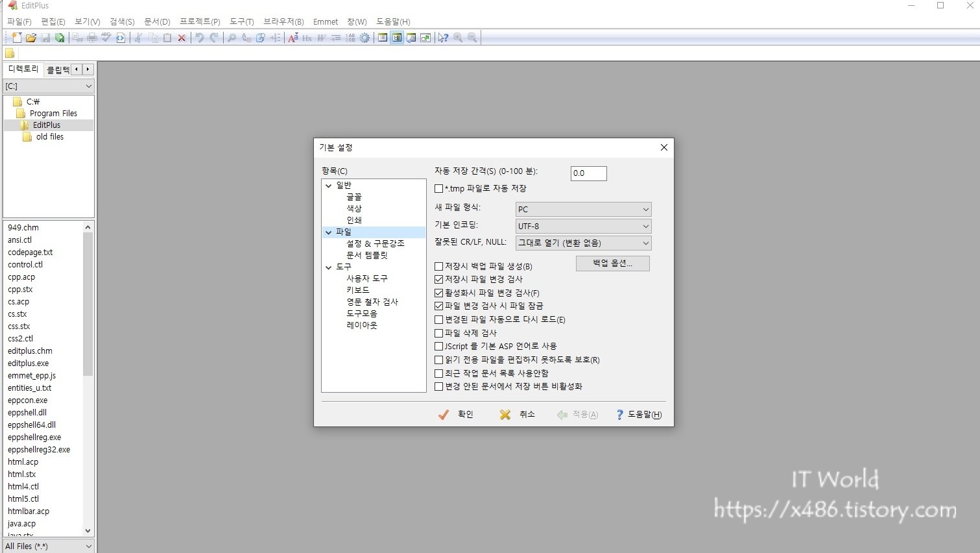Image resolution: width=980 pixels, height=553 pixels.
Task: Click the 취소 button
Action: [517, 415]
